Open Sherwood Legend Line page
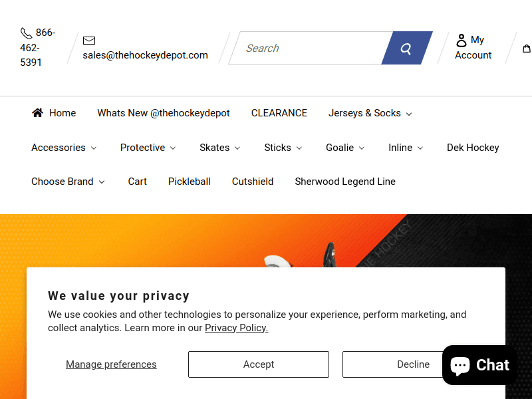532x399 pixels. coord(345,182)
